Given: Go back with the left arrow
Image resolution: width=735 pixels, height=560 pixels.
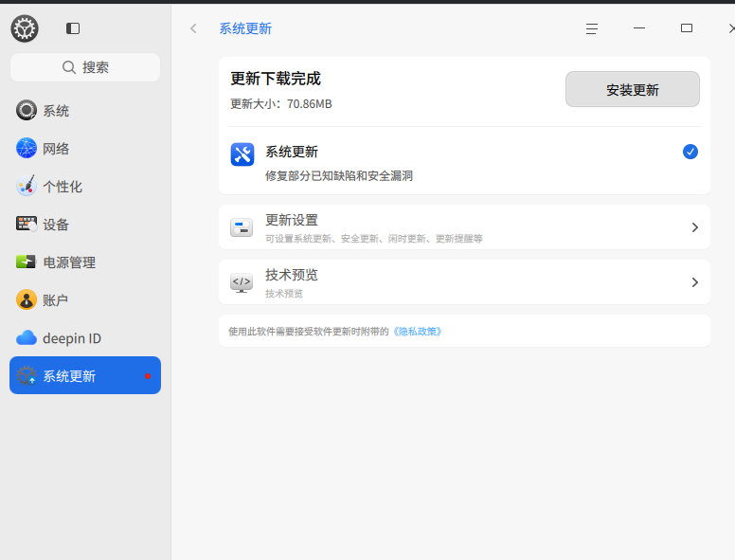Looking at the screenshot, I should (193, 28).
